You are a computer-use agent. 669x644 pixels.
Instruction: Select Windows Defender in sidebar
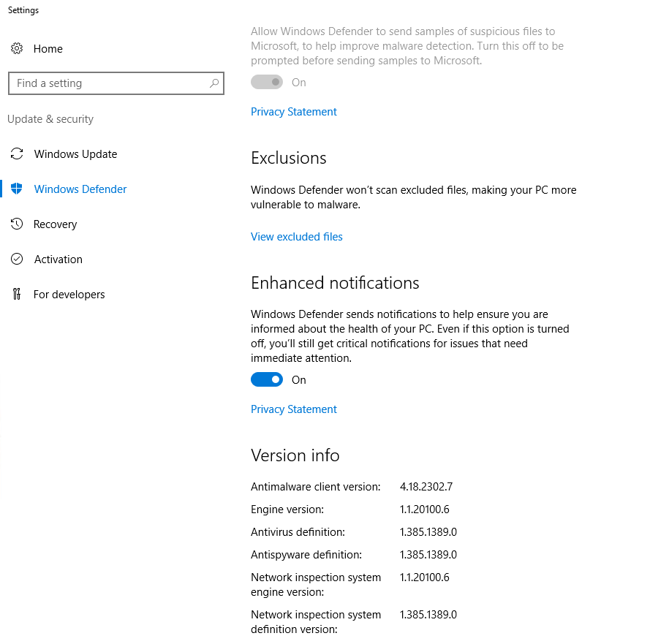(80, 189)
